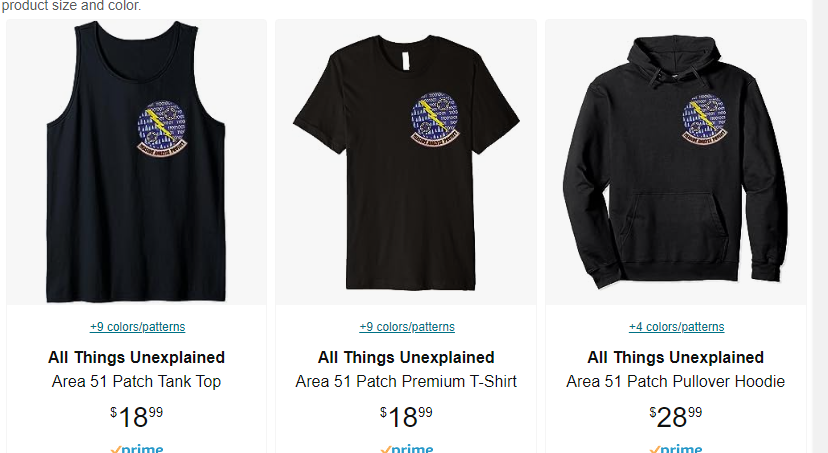
Task: Click the $18.99 price under the Tank Top
Action: [x=136, y=417]
